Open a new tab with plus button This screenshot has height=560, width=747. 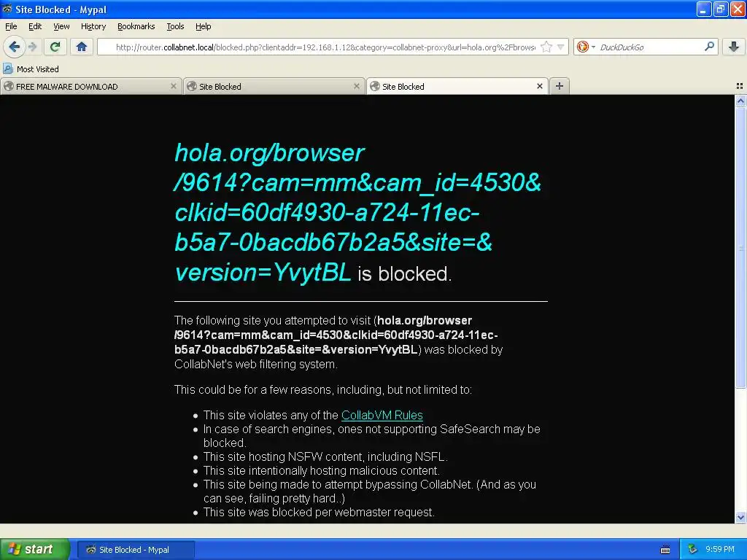[x=560, y=86]
